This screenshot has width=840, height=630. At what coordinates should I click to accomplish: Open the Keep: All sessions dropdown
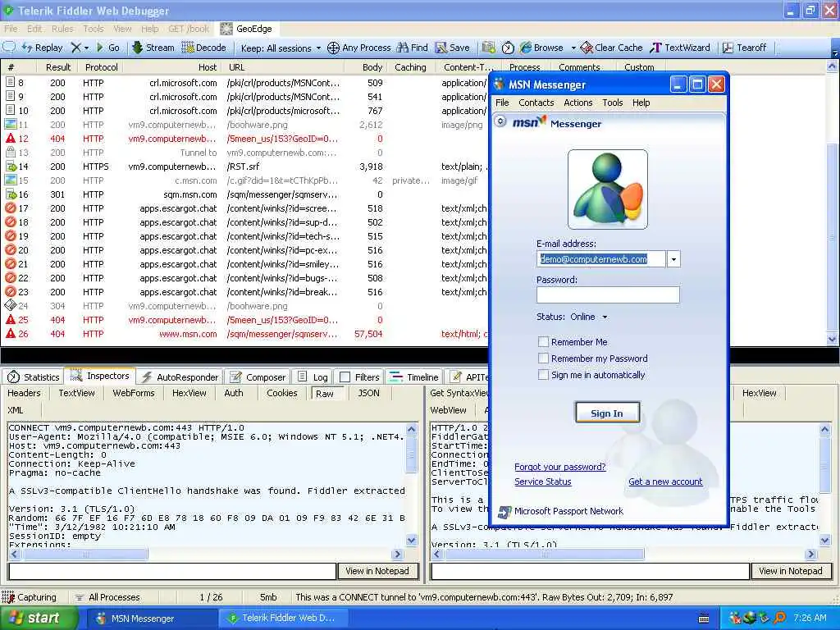pyautogui.click(x=281, y=48)
